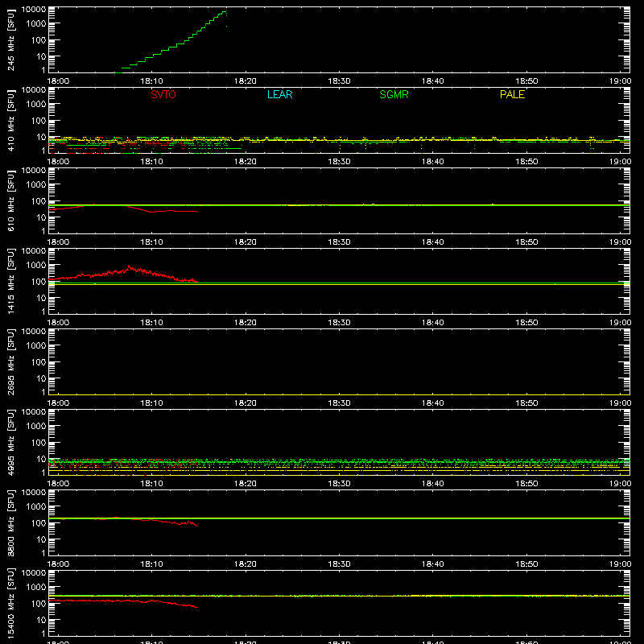Click the 10 y-axis label of 8800 MHz panel
Viewport: 644px width, 644px height.
pos(41,539)
